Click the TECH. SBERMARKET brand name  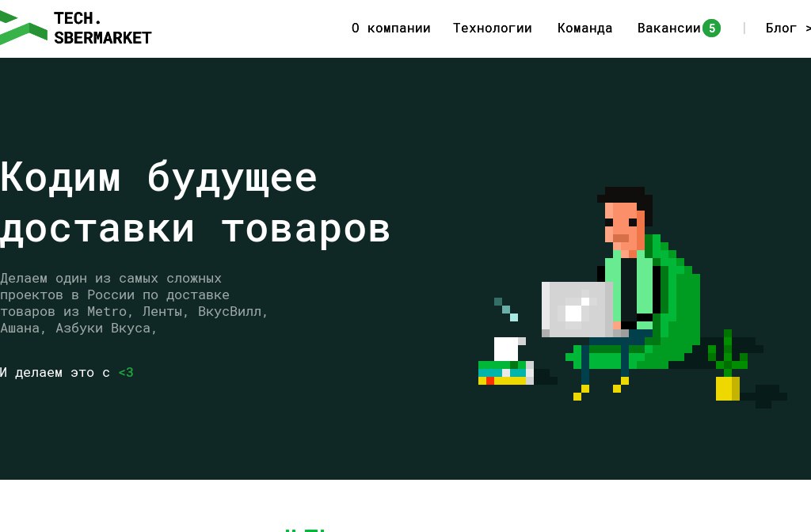pos(102,28)
